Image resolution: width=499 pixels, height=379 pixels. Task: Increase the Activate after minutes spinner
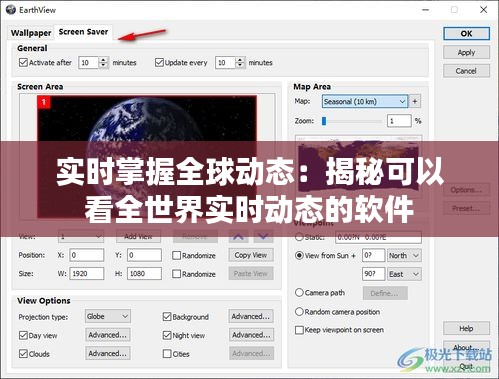click(x=104, y=59)
